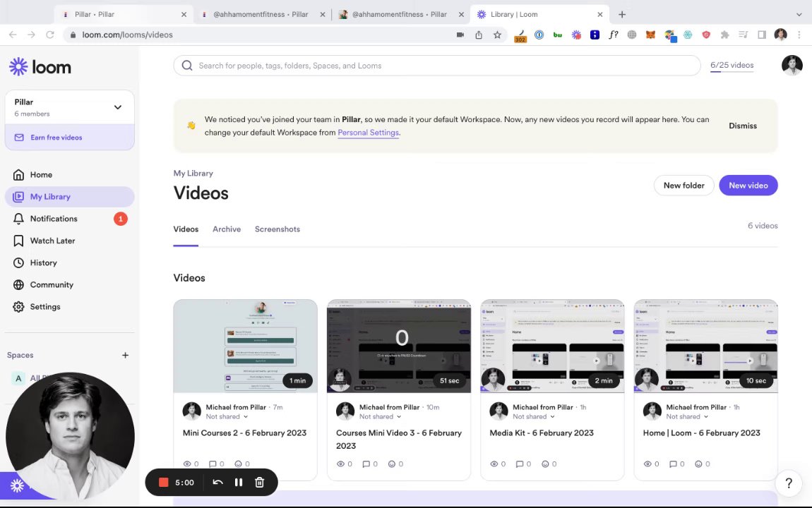Switch to the Screenshots tab
This screenshot has width=812, height=508.
pos(277,229)
